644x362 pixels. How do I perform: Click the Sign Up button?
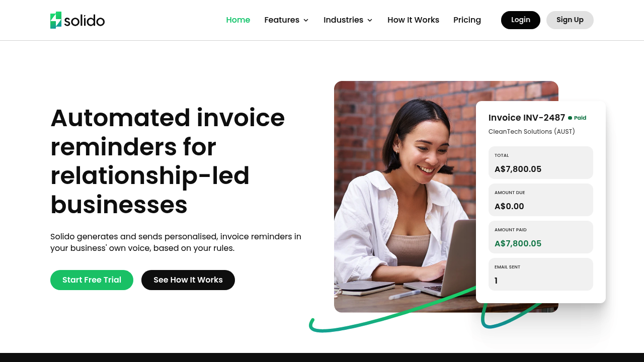point(570,20)
